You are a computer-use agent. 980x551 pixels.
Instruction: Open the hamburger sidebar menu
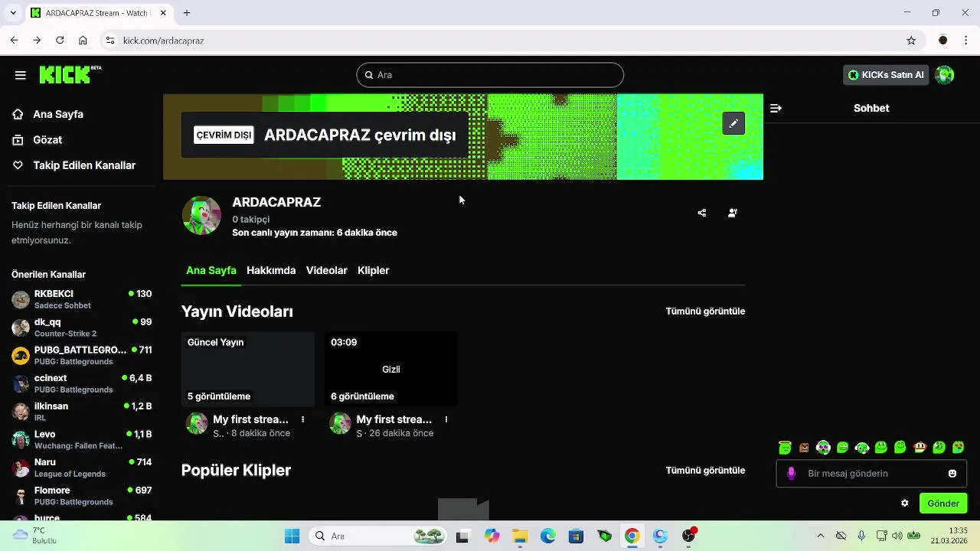pyautogui.click(x=21, y=75)
